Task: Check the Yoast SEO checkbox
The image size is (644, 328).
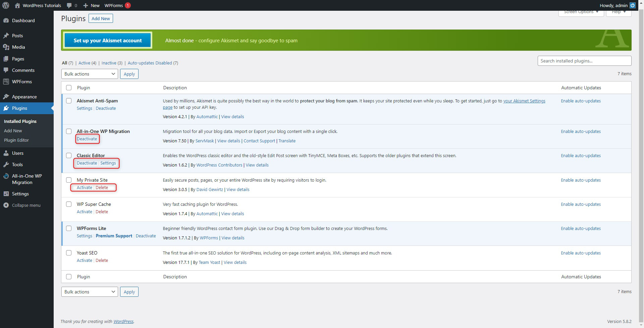Action: coord(69,253)
